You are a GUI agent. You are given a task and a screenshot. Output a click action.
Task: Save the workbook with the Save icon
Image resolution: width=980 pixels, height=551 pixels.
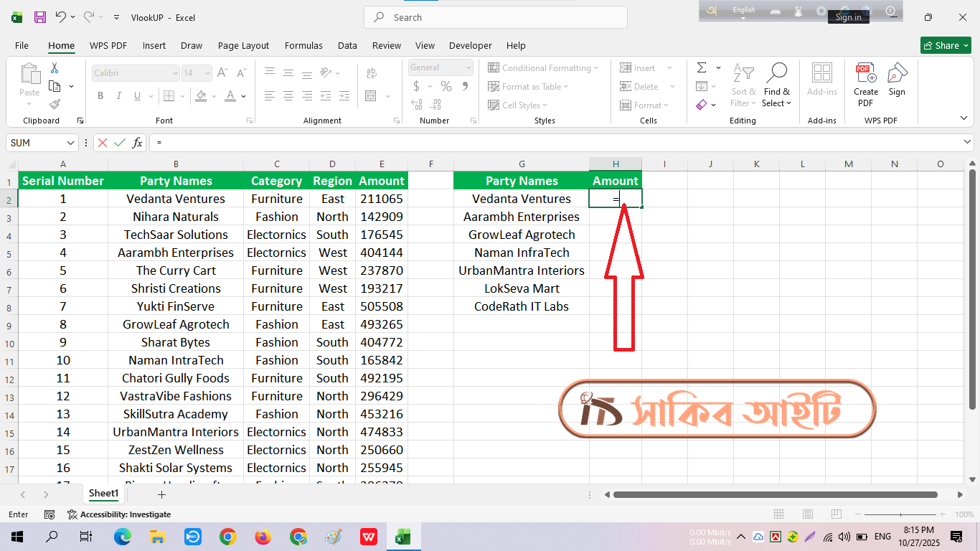pos(40,17)
